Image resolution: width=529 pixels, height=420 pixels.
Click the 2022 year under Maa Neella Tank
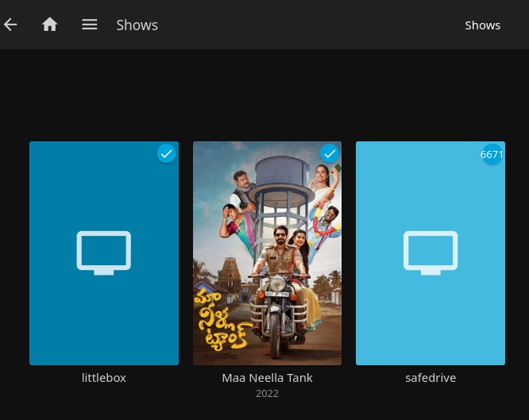[267, 393]
